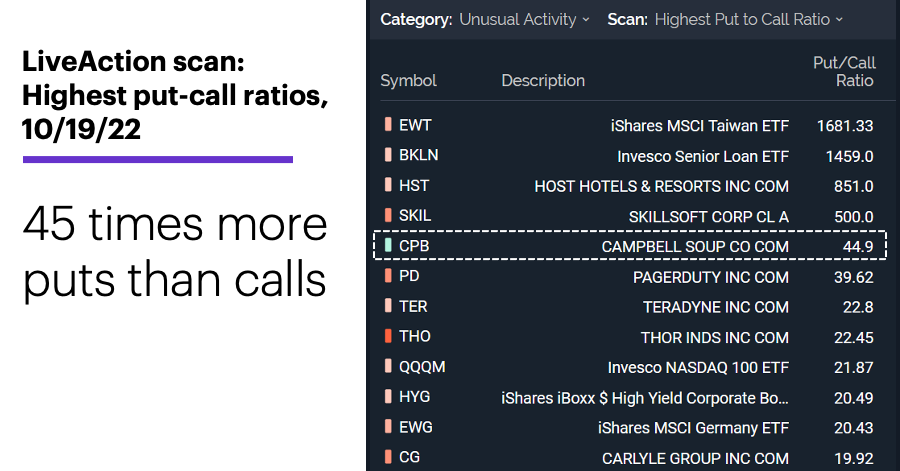This screenshot has height=471, width=900.
Task: Select the THO symbol
Action: point(415,336)
